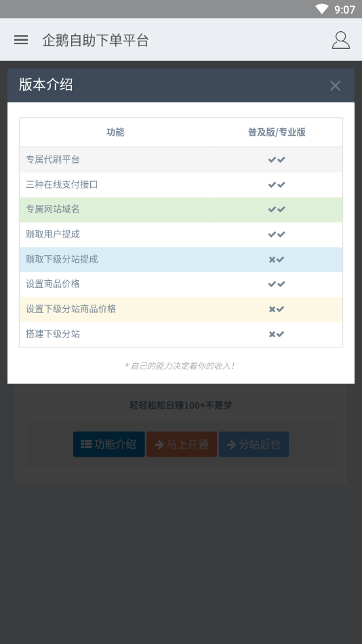
Task: Click the 马上开通 button
Action: point(182,444)
